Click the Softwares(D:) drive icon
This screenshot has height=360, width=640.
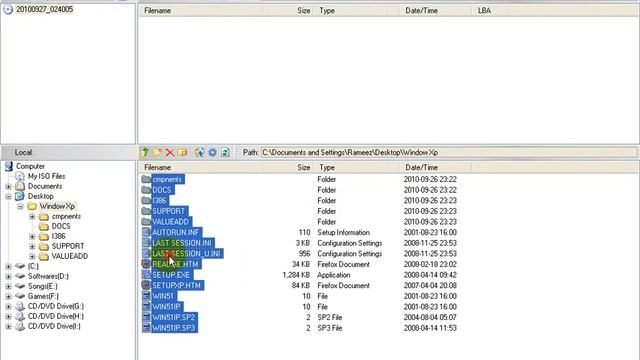(20, 276)
